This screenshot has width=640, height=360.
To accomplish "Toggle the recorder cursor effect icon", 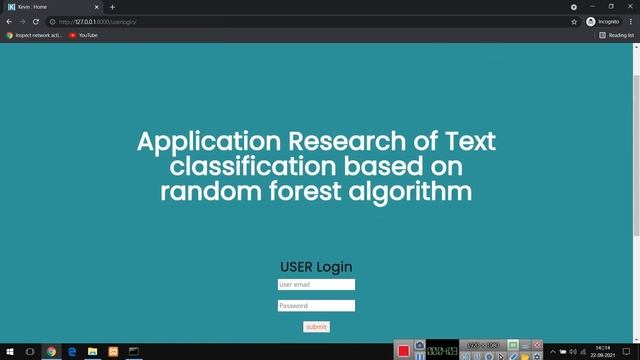I will pyautogui.click(x=501, y=357).
